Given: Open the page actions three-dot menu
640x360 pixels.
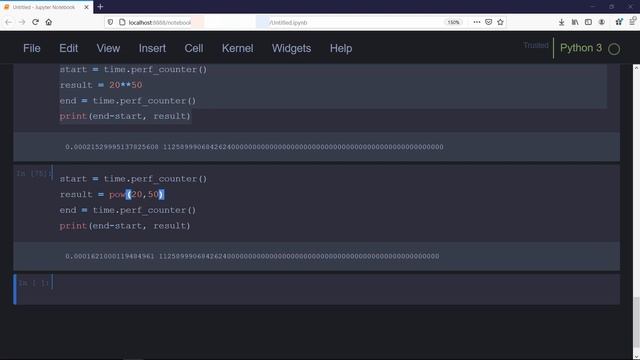Looking at the screenshot, I should tap(477, 22).
